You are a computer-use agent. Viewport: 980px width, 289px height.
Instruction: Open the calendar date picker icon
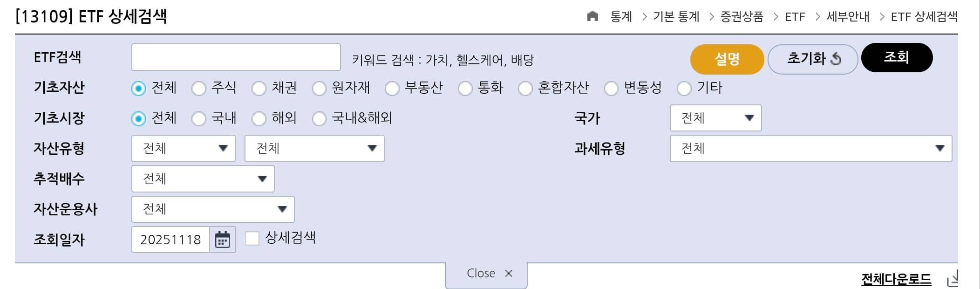(223, 240)
